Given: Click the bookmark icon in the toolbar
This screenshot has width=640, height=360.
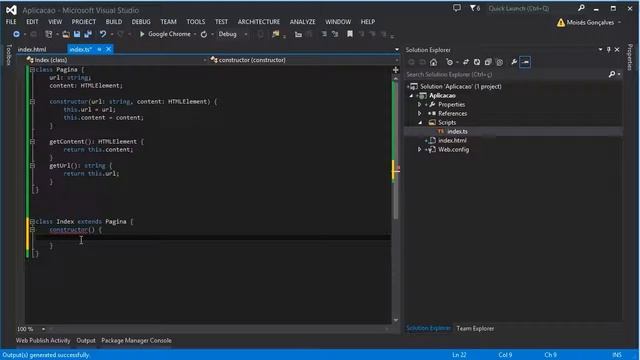Looking at the screenshot, I should [350, 34].
